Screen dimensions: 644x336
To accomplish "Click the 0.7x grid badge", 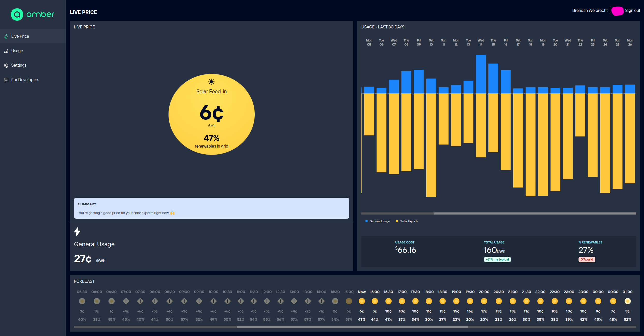I will coord(587,259).
